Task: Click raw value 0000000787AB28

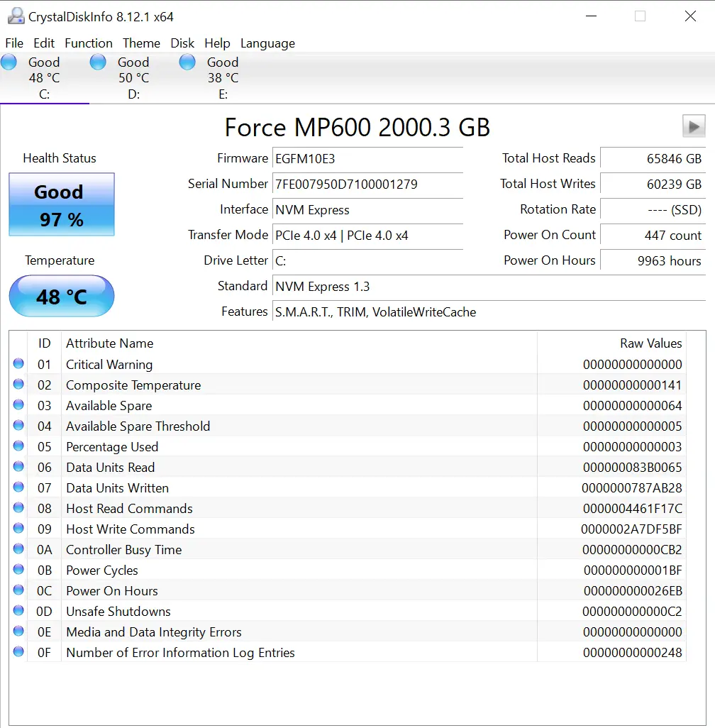Action: (x=632, y=488)
